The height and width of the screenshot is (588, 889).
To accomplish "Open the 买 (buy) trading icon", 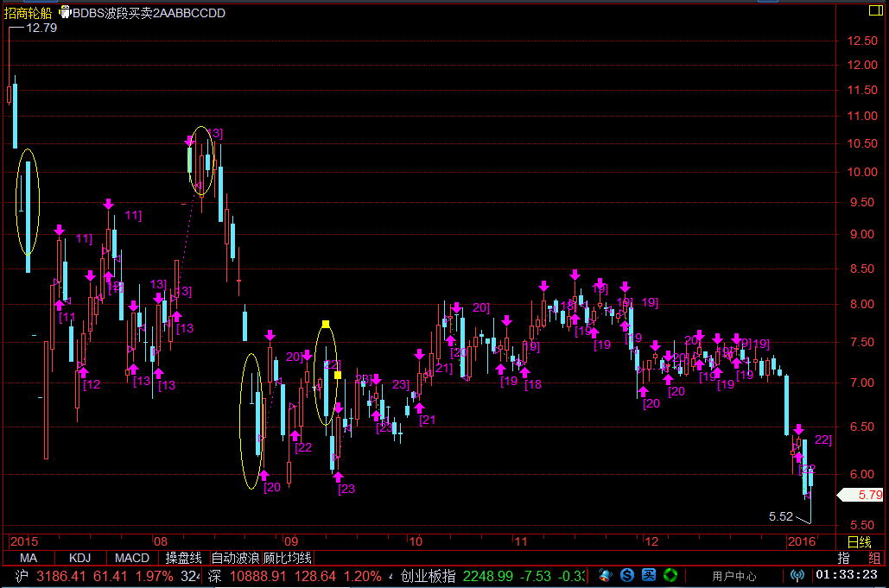I will [649, 575].
